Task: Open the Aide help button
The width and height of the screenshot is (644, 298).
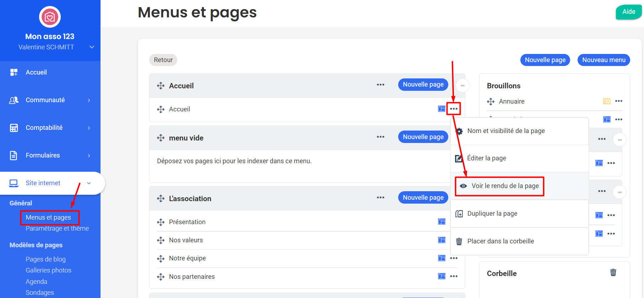Action: click(x=628, y=12)
